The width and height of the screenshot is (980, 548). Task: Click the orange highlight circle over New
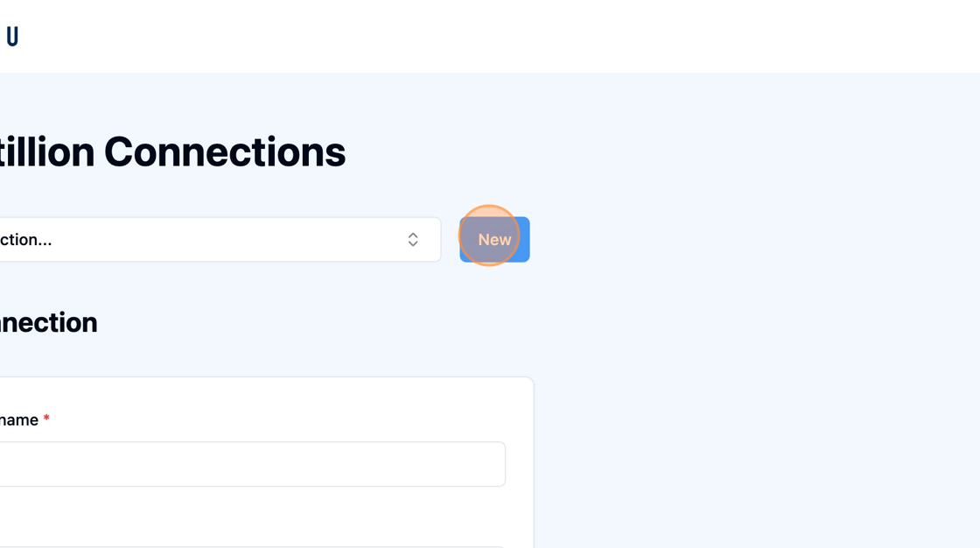point(489,235)
